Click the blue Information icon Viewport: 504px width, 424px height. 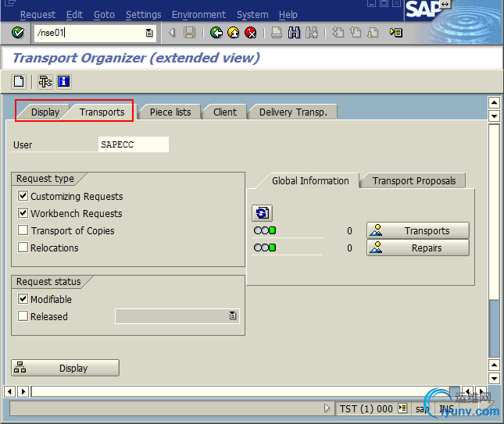point(63,81)
